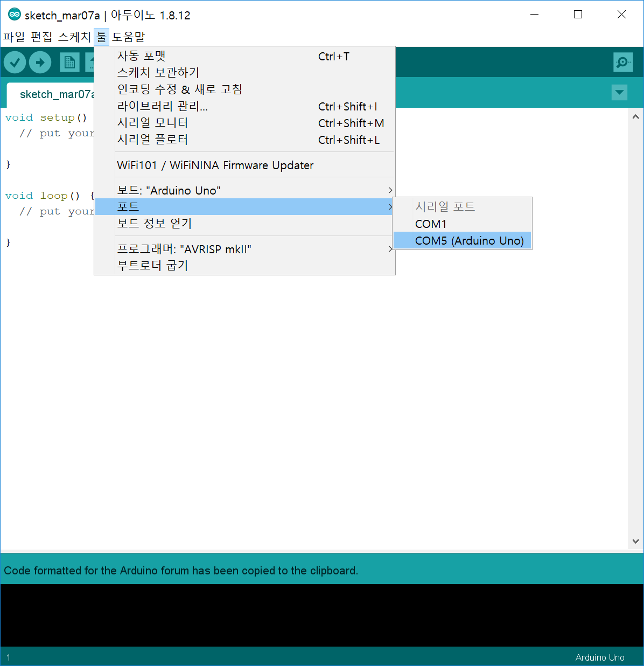The width and height of the screenshot is (644, 666).
Task: Click the Arduino Uno status bar label
Action: tap(600, 657)
